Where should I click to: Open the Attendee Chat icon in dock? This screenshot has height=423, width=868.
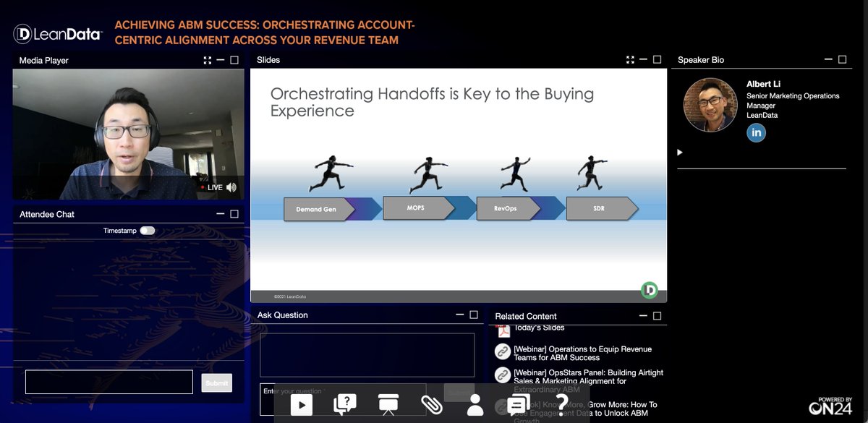[518, 405]
